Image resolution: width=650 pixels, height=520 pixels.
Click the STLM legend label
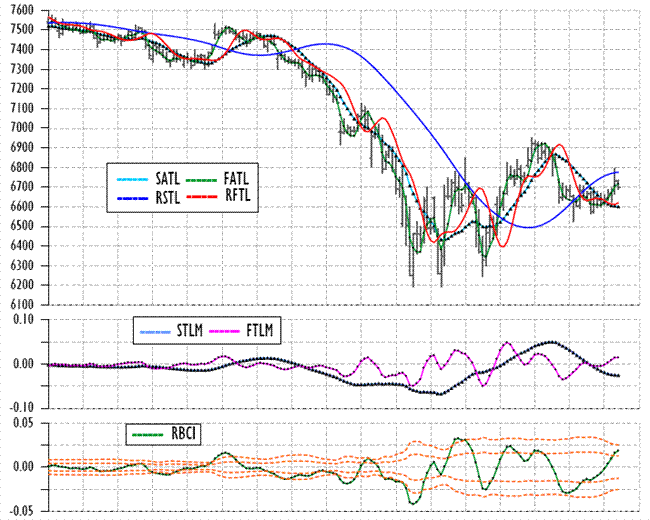(x=189, y=330)
